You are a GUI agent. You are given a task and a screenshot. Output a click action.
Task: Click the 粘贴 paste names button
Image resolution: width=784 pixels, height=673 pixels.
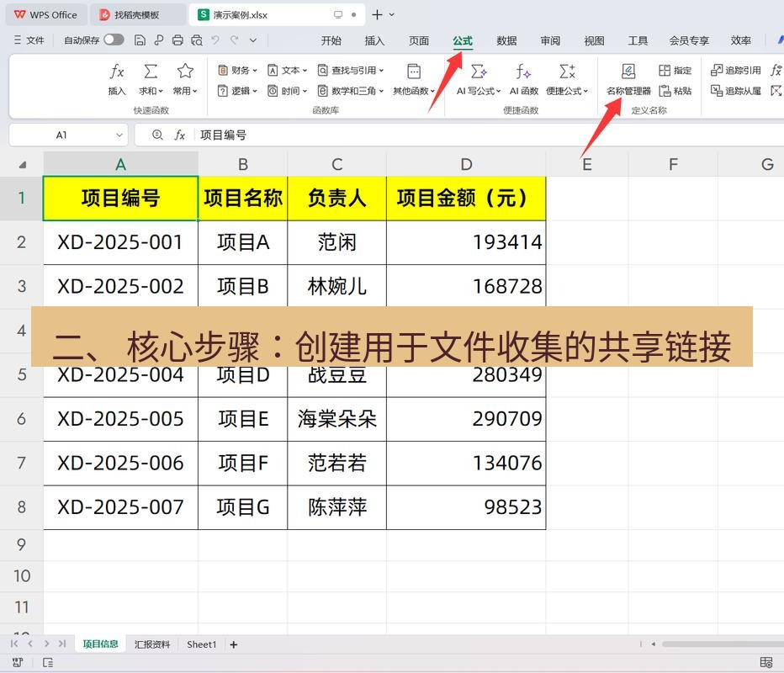coord(675,91)
